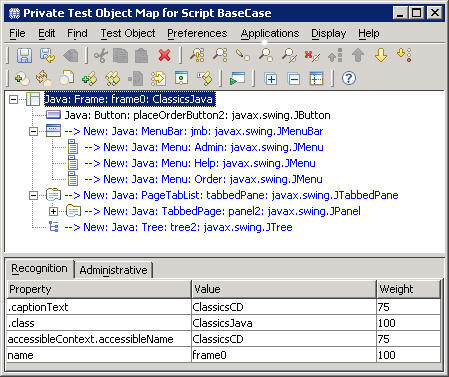The width and height of the screenshot is (449, 377).
Task: Open the Preferences menu
Action: 197,33
